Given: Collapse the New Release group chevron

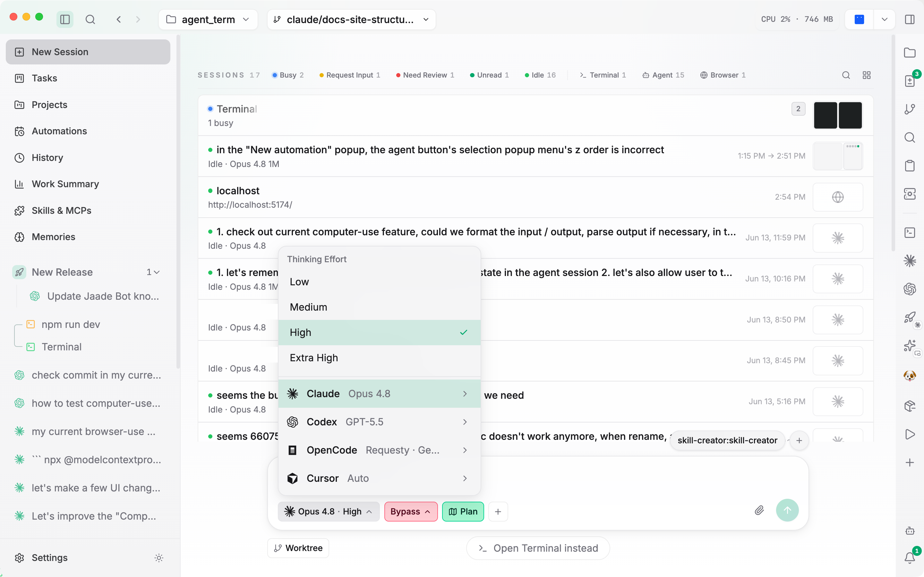Looking at the screenshot, I should point(157,272).
